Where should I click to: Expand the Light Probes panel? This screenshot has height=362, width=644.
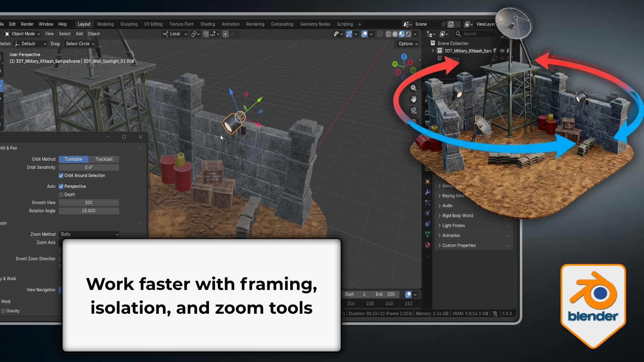click(x=474, y=226)
